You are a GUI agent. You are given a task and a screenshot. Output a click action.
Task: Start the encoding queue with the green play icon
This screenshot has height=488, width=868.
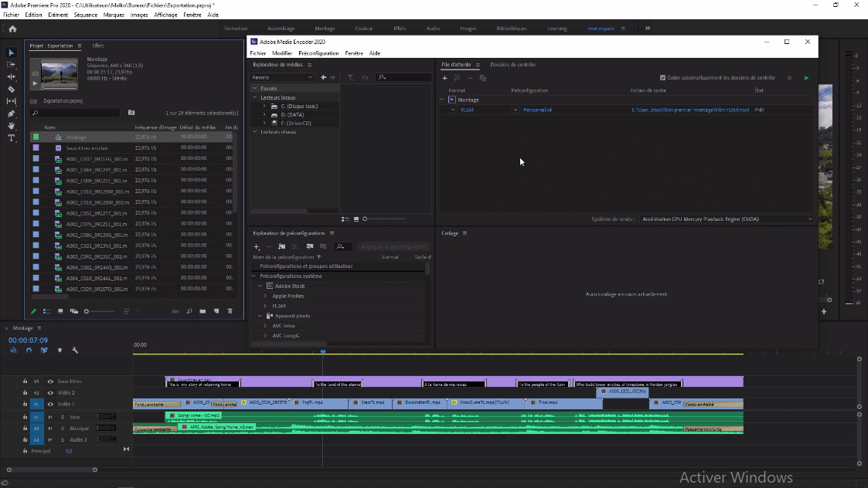coord(806,77)
